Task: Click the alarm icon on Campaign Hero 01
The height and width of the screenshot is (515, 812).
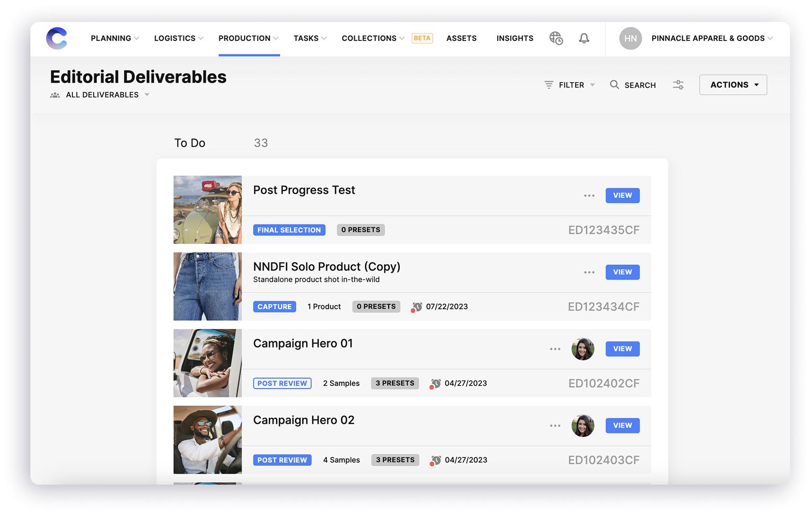Action: 435,384
